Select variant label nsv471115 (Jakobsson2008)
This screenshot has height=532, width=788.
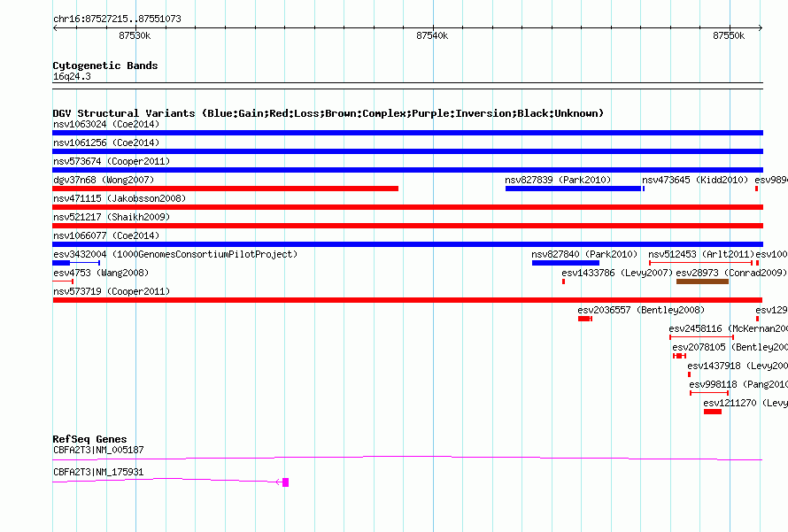[120, 198]
